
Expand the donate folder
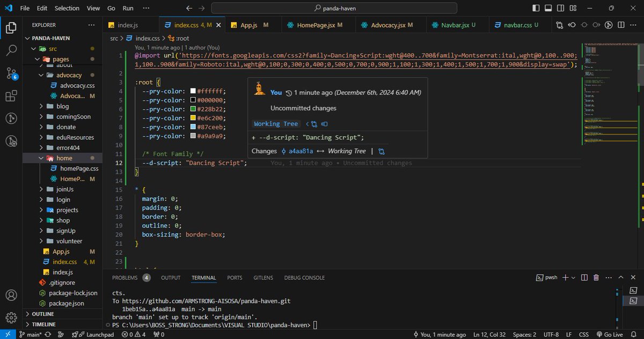point(62,127)
